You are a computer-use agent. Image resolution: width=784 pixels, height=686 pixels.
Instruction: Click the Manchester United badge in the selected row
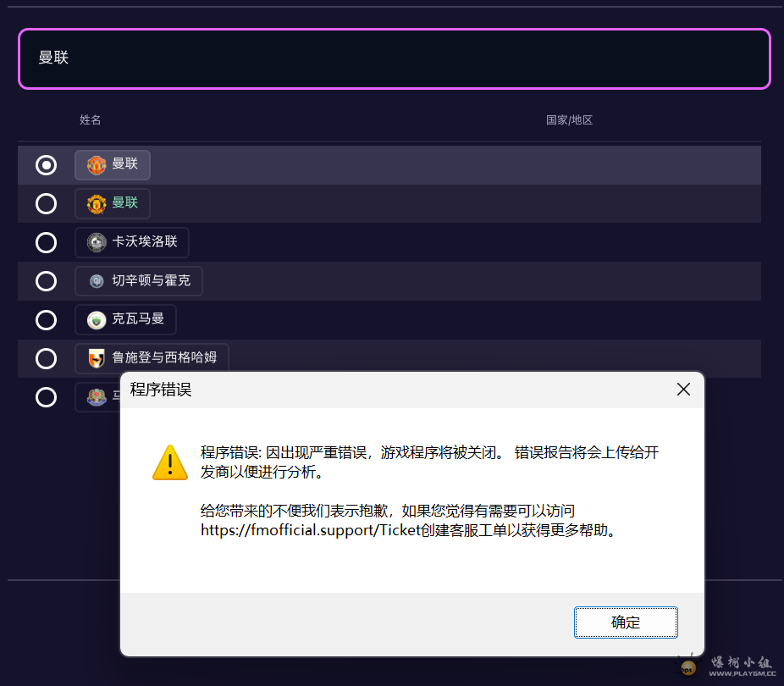coord(97,165)
